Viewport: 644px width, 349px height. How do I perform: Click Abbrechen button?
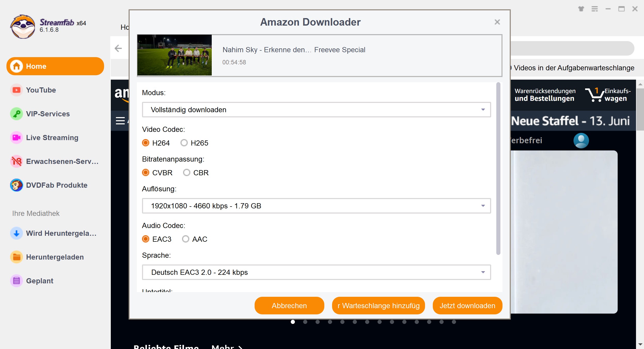tap(289, 306)
